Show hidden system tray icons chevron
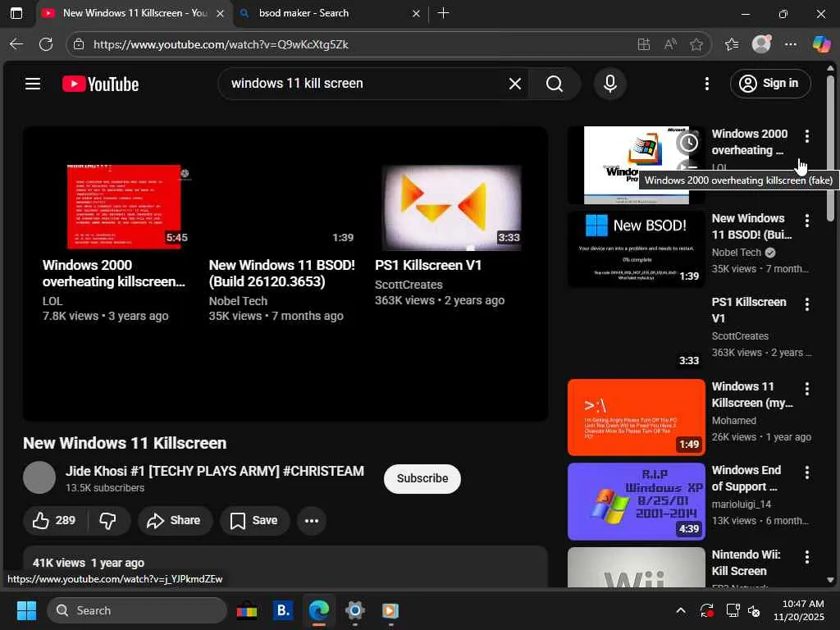Screen dimensions: 840x630 [681, 610]
